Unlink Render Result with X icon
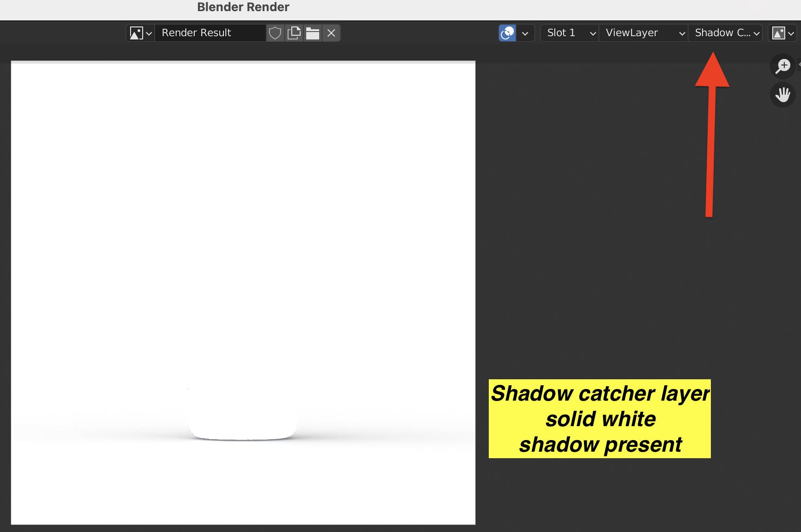The image size is (801, 532). click(331, 33)
